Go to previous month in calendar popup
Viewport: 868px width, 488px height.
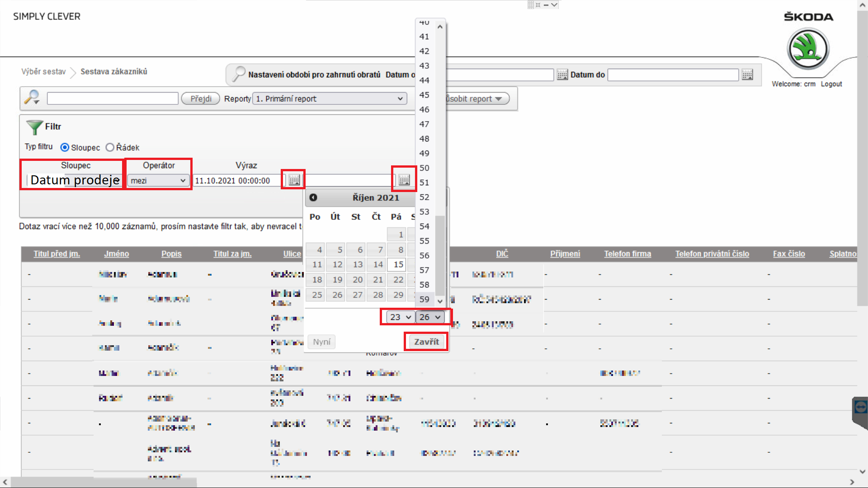pyautogui.click(x=313, y=197)
